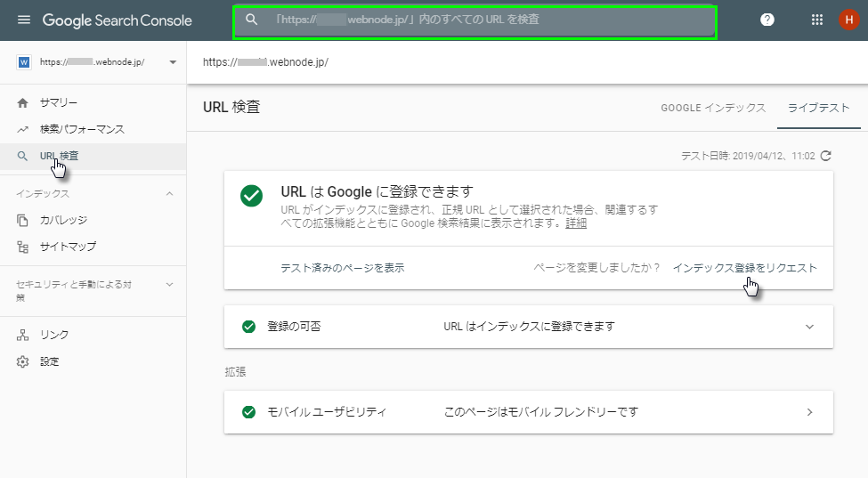Open the hamburger main menu
Viewport: 868px width, 478px height.
pyautogui.click(x=24, y=20)
